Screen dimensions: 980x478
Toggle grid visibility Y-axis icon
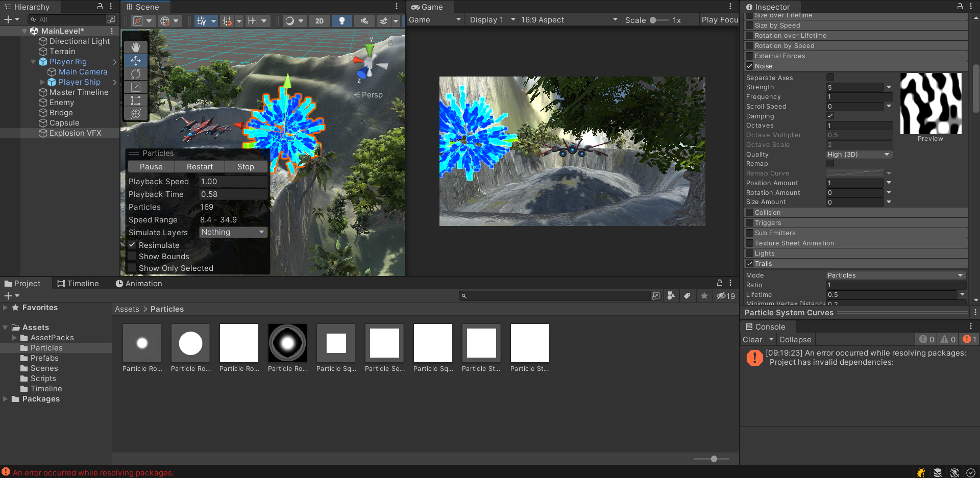coord(202,21)
